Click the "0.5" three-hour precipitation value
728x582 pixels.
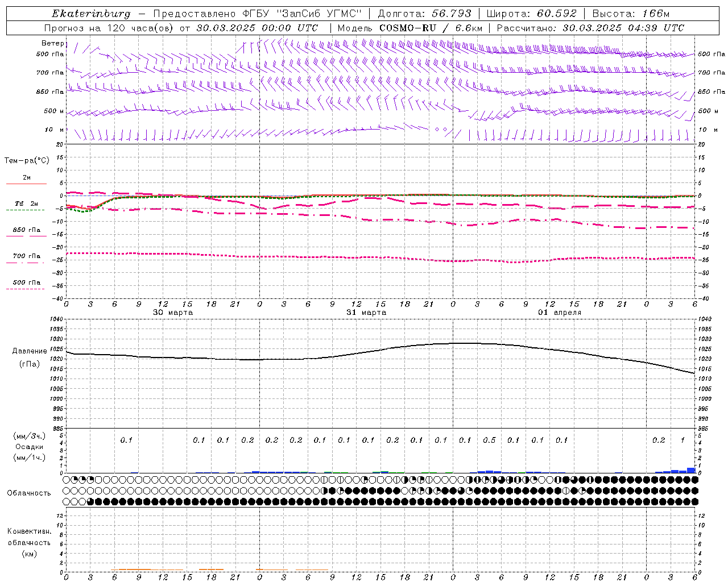coord(489,440)
